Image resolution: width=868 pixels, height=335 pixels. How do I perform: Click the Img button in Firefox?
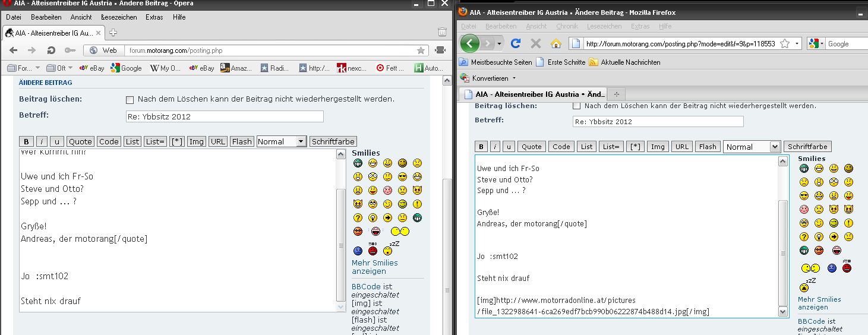(657, 147)
